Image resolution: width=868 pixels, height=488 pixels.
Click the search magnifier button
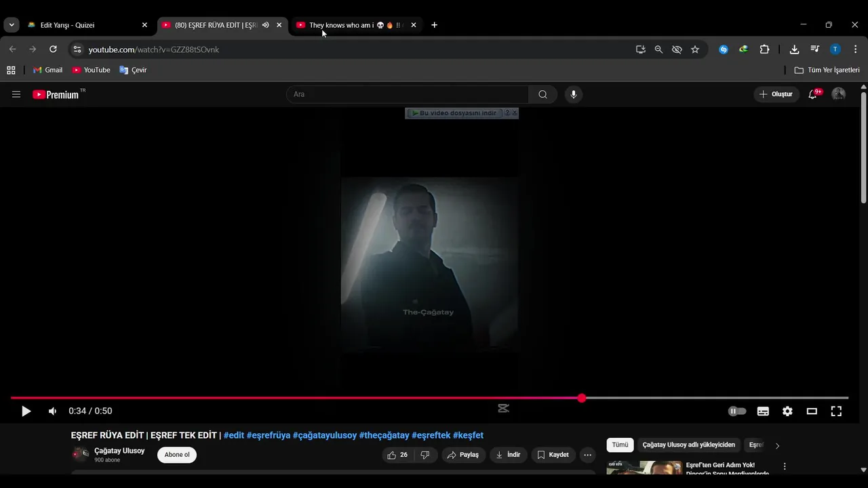coord(542,94)
